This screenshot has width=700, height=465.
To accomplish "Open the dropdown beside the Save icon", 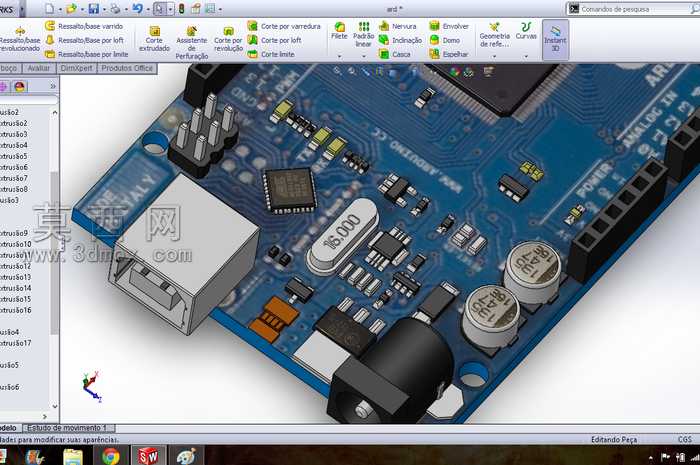I will point(104,9).
